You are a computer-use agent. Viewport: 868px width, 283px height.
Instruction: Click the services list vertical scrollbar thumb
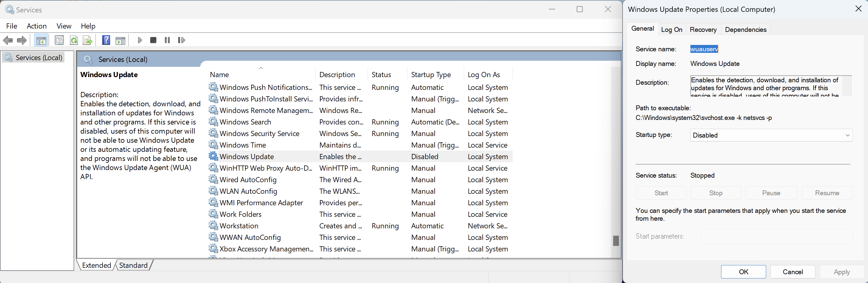[616, 240]
